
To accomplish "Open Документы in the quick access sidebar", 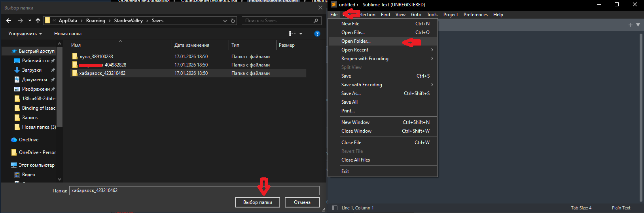I will coord(34,80).
